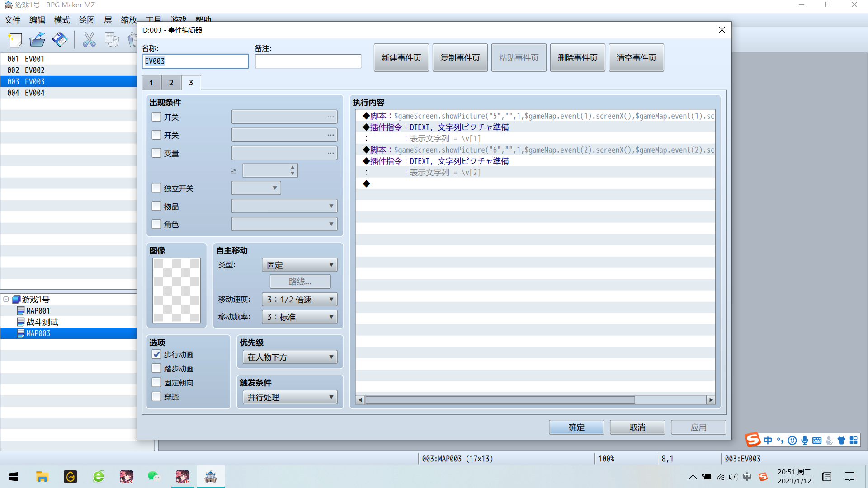
Task: Click the 备注 input field
Action: click(x=308, y=61)
